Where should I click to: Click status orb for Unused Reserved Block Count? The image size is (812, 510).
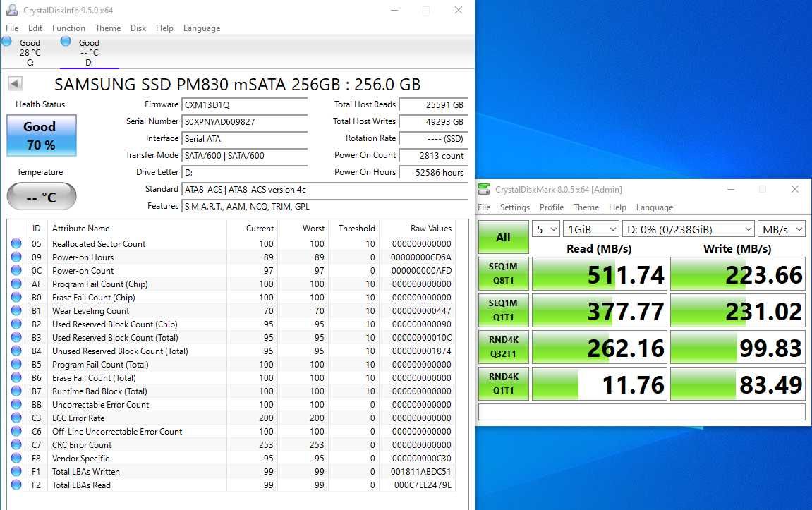click(x=16, y=351)
